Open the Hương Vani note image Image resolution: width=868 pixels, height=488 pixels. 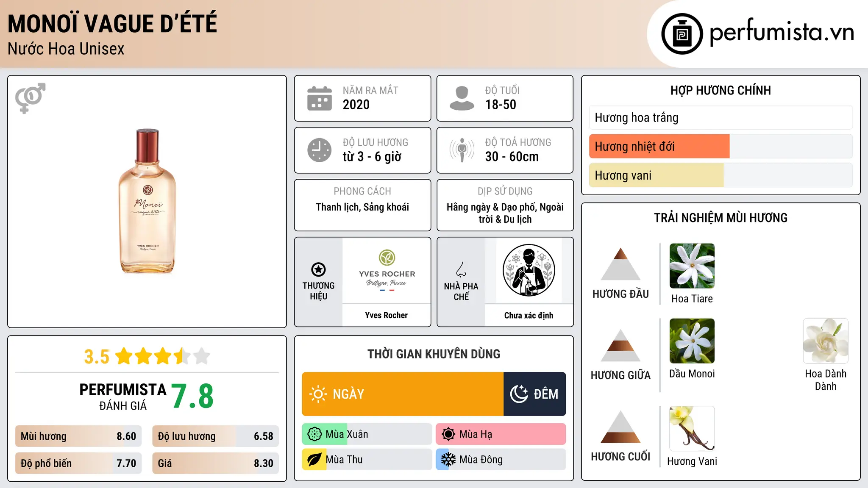click(692, 429)
